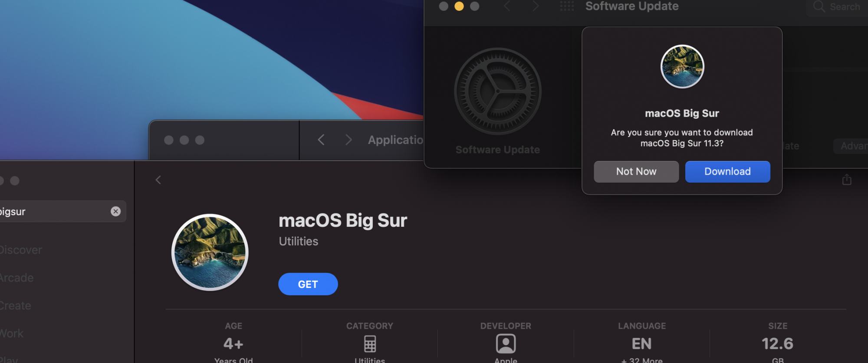Click Not Now in the dialog
868x363 pixels.
point(636,172)
